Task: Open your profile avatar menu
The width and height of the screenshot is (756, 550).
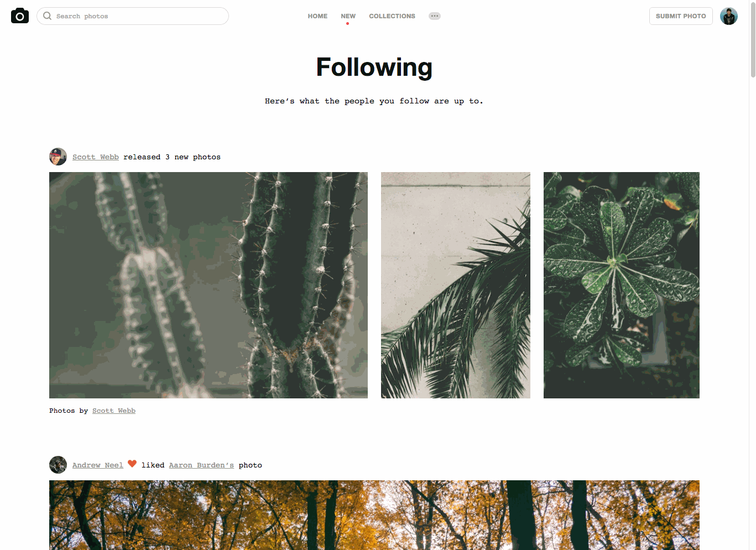Action: (729, 16)
